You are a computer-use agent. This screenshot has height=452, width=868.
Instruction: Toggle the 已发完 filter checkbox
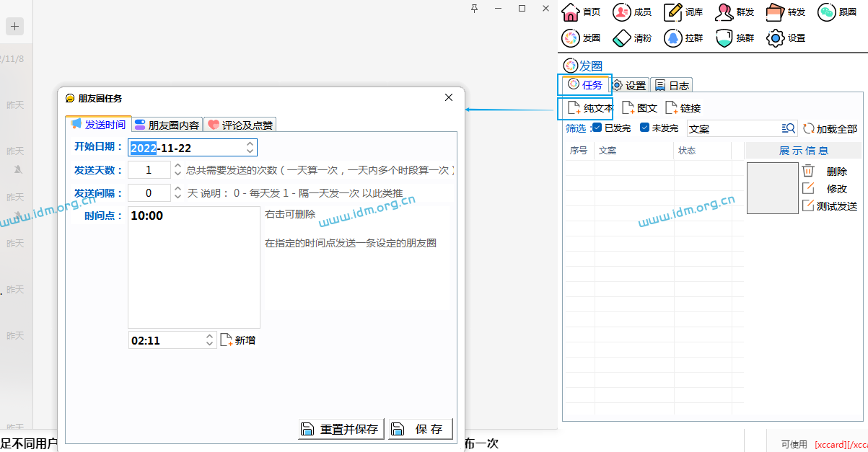pos(597,128)
